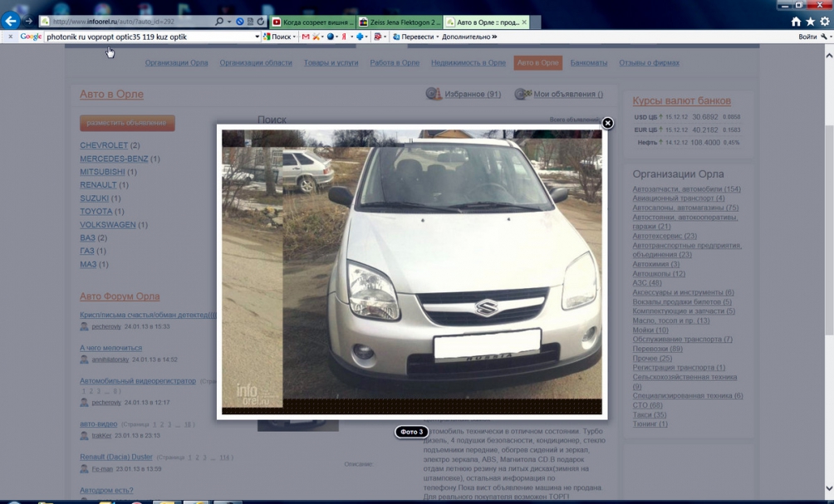Click the page vertical scrollbar up arrow
Viewport: 834px width, 504px height.
pyautogui.click(x=829, y=55)
